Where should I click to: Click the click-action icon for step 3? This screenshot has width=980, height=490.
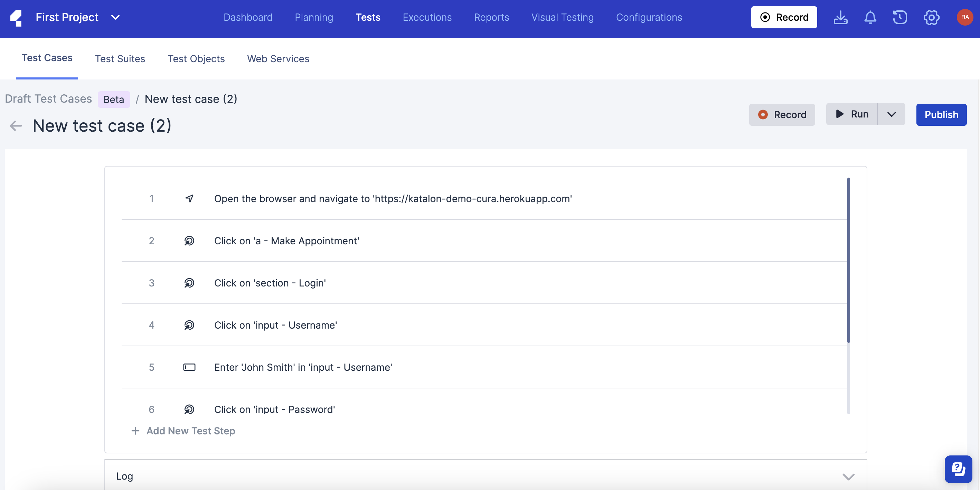(189, 283)
